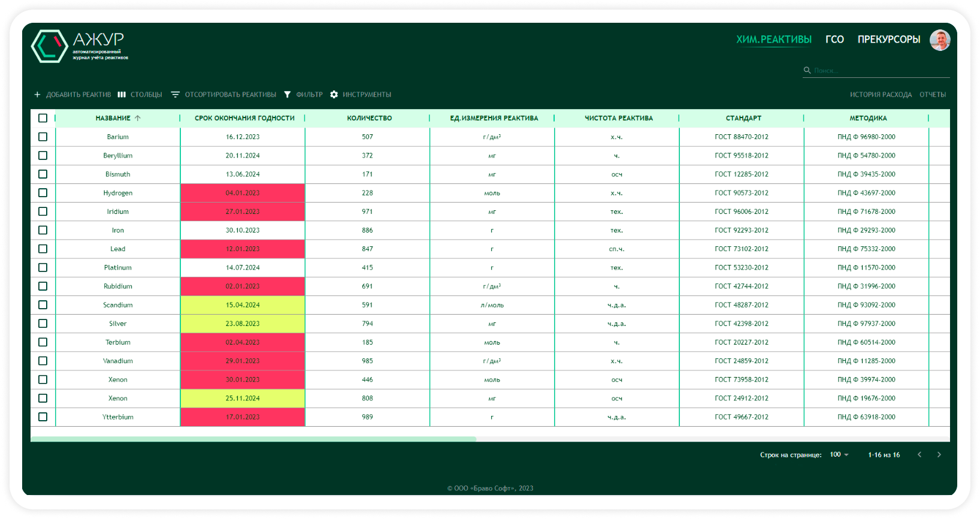Open the Прекурсоры tab
Image resolution: width=980 pixels, height=519 pixels.
point(888,40)
